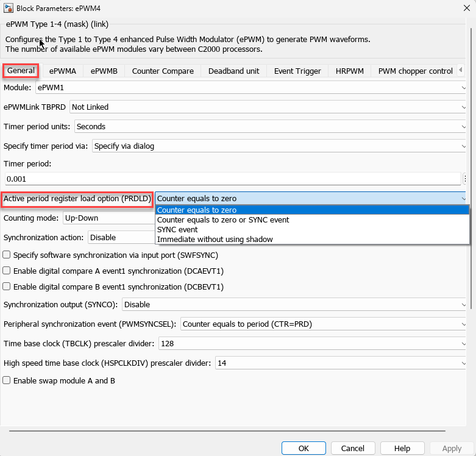Switch to the General tab

click(21, 71)
